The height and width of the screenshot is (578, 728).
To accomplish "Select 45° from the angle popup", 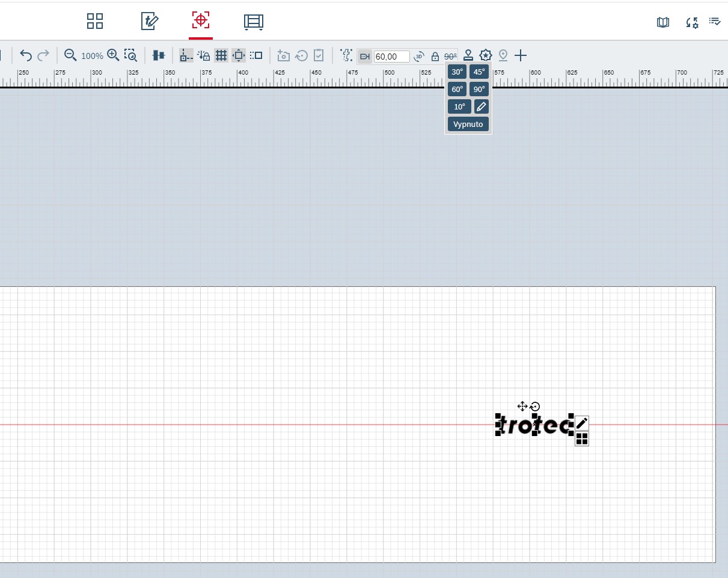I will [x=479, y=72].
